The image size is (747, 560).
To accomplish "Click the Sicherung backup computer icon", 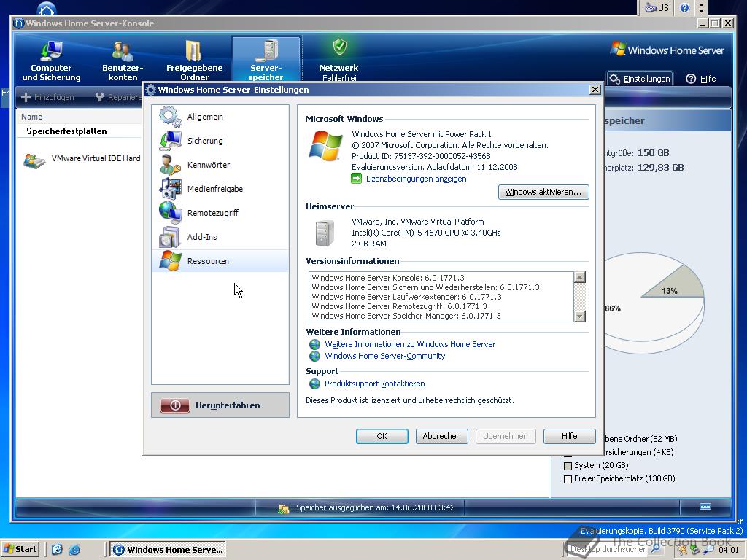I will [170, 141].
